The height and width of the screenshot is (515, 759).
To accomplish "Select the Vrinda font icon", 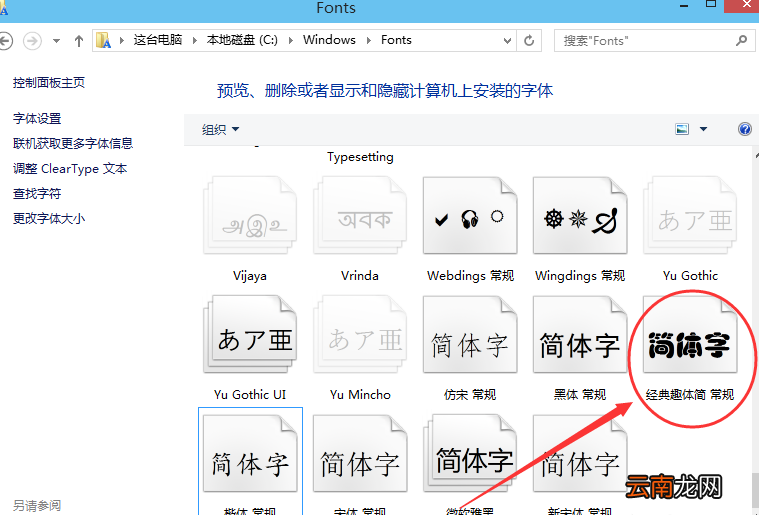I will (x=360, y=215).
